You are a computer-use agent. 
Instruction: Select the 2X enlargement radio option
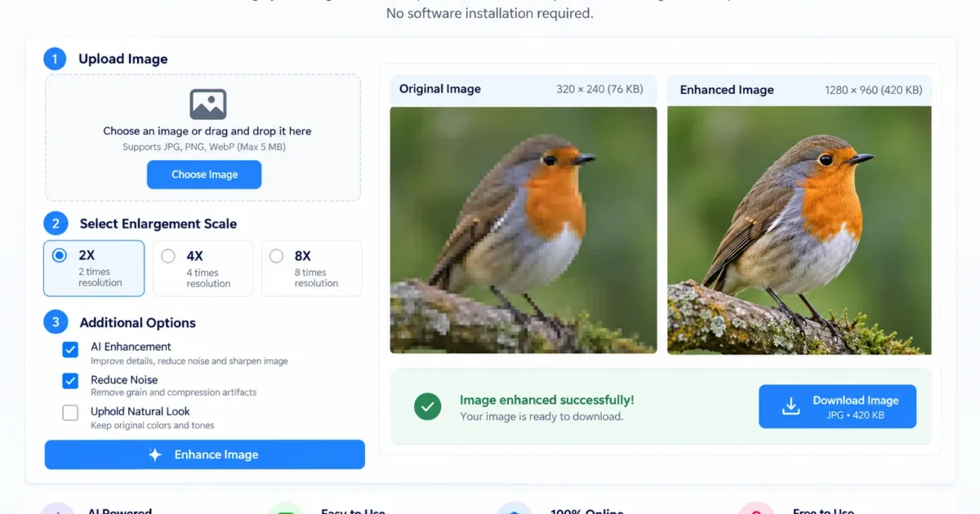(x=59, y=255)
